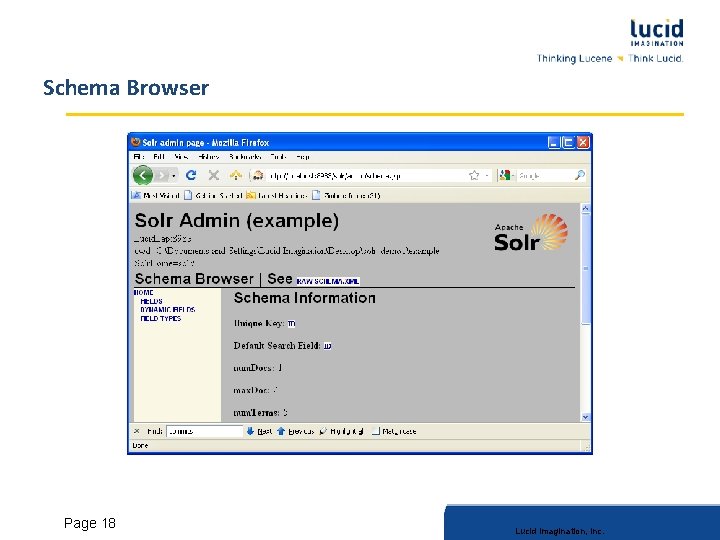Viewport: 720px width, 540px height.
Task: Open the File menu
Action: [x=138, y=157]
